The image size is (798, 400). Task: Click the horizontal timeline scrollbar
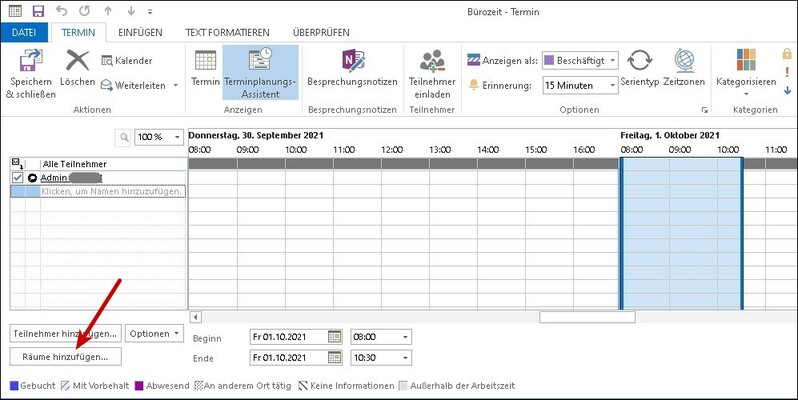pos(587,317)
